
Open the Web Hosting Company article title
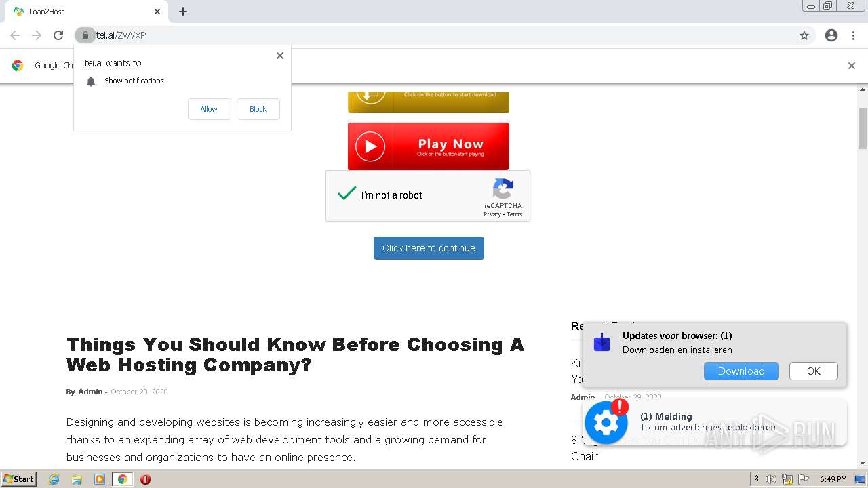click(296, 354)
